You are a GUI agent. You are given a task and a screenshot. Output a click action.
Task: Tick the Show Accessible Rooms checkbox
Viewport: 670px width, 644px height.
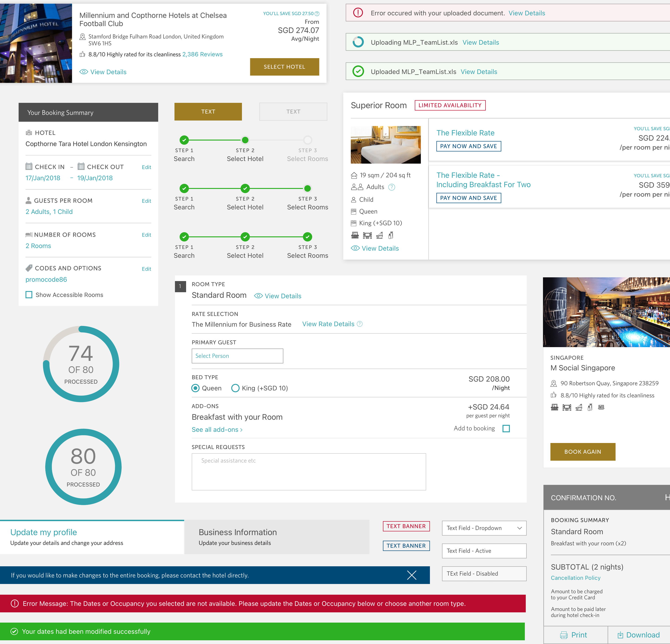click(x=29, y=295)
